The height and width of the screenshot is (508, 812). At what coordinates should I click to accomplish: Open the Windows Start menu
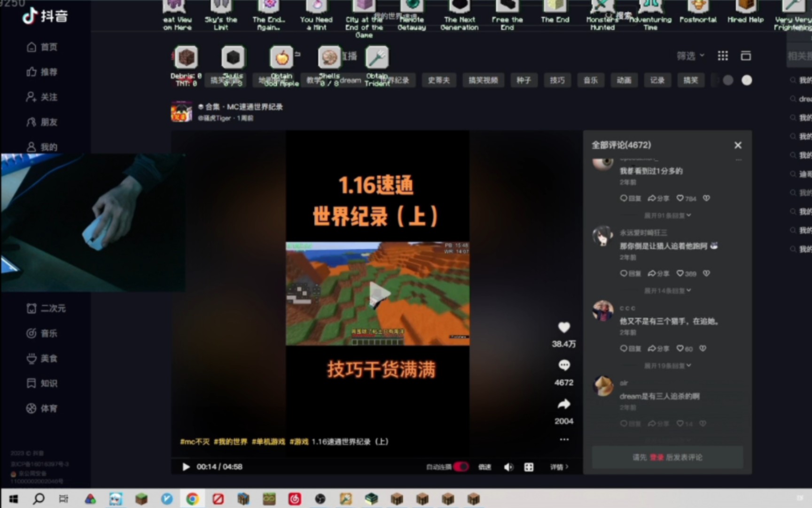pyautogui.click(x=13, y=499)
